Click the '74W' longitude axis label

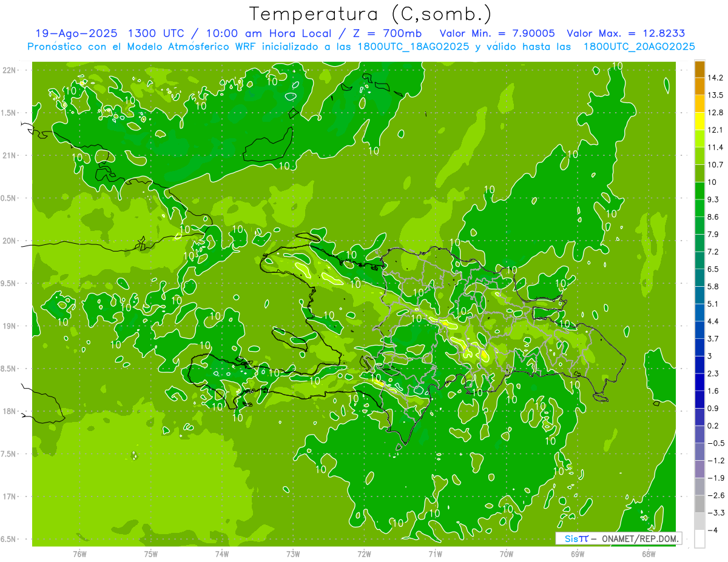[222, 554]
